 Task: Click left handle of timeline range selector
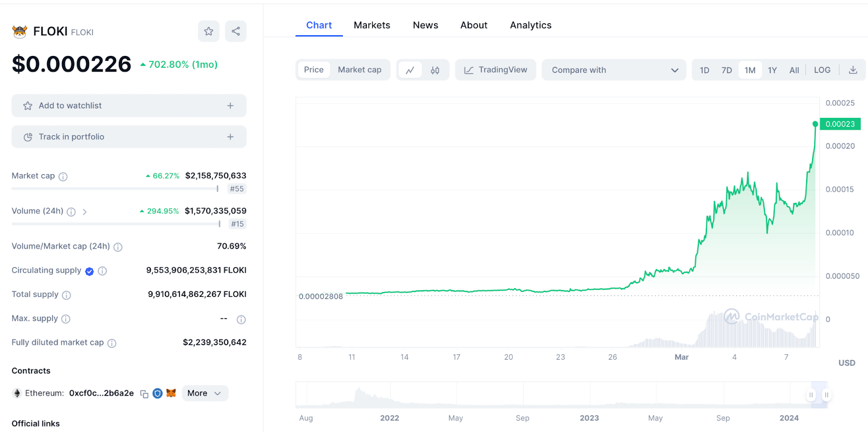click(x=811, y=395)
